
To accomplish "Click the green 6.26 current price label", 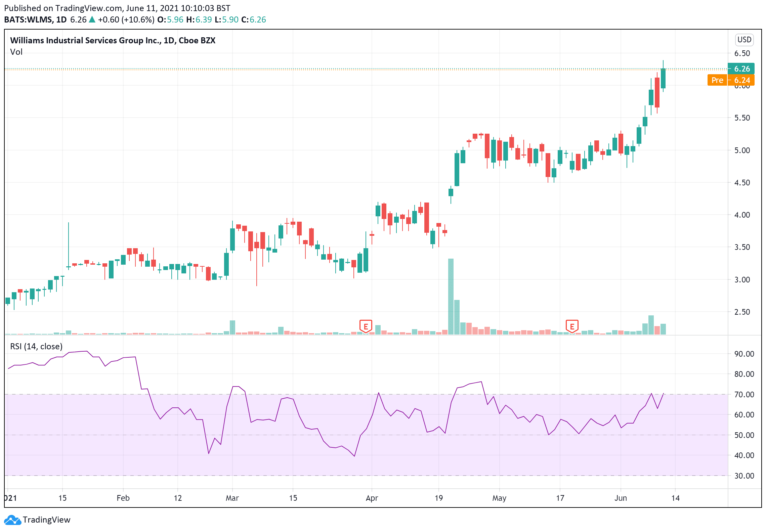I will [x=741, y=69].
